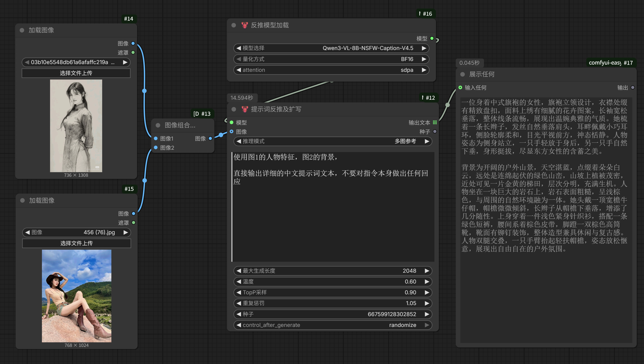This screenshot has height=364, width=644.
Task: Collapse the 反推模型加载 node via its dot
Action: pyautogui.click(x=234, y=25)
